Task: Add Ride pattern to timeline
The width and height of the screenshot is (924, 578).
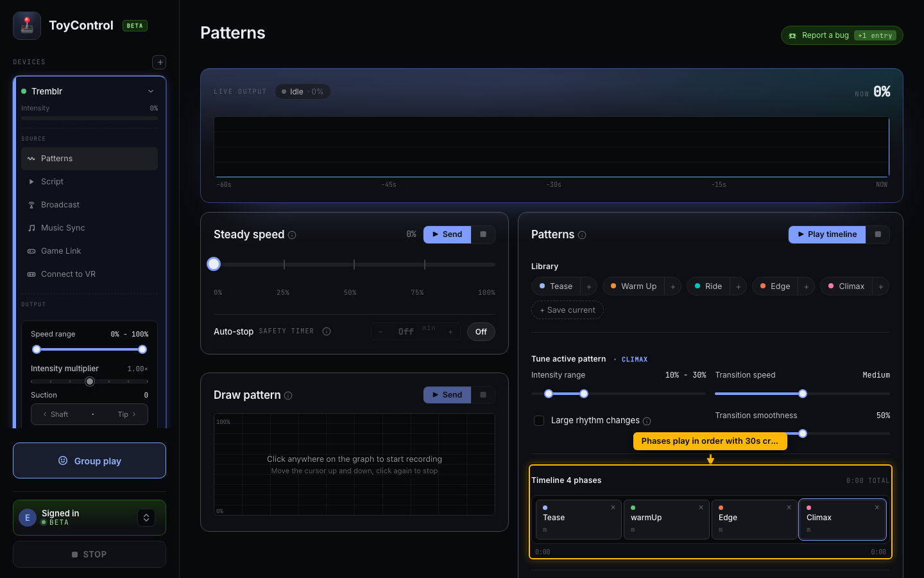Action: (738, 286)
